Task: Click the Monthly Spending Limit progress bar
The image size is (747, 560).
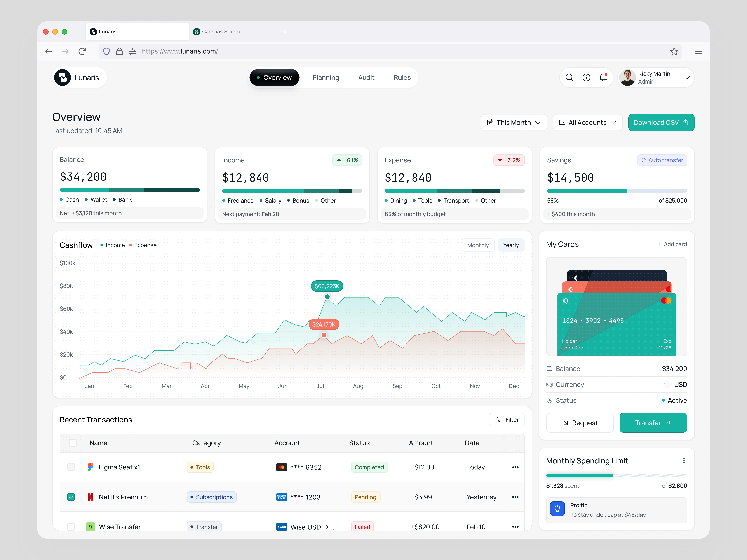Action: coord(616,476)
